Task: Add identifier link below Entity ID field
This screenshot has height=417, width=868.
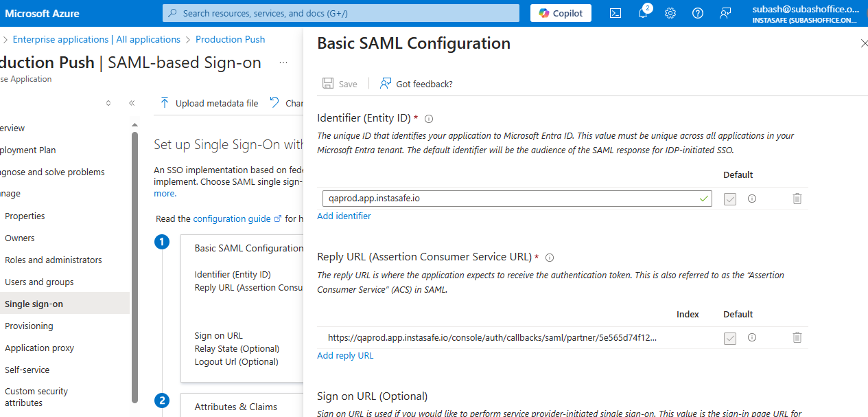Action: (344, 216)
